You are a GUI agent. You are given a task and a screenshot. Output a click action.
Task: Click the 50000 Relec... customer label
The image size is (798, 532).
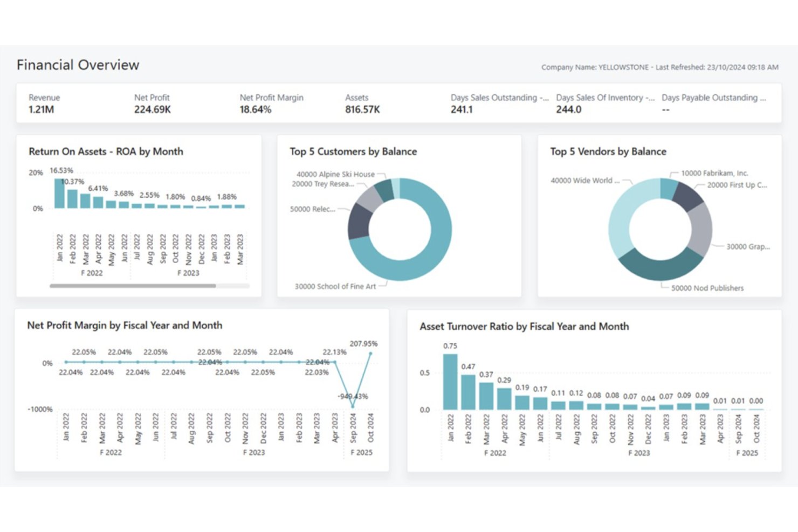coord(312,209)
